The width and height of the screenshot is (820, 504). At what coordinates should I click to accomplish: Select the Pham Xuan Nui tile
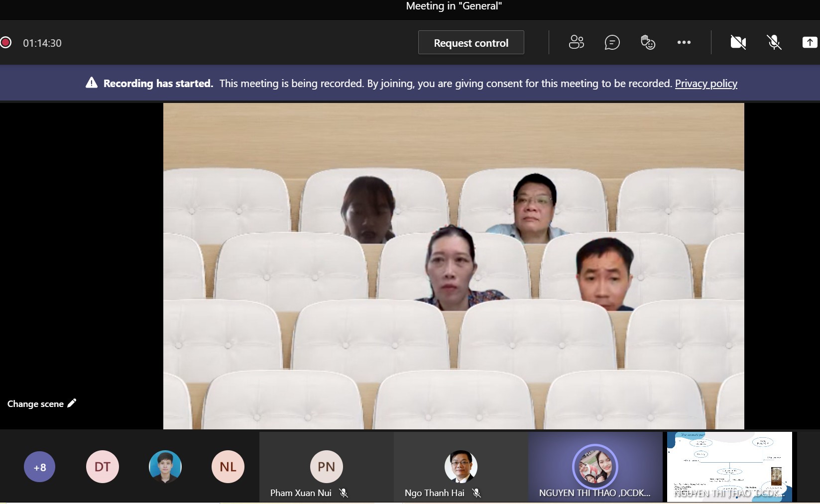coord(327,467)
